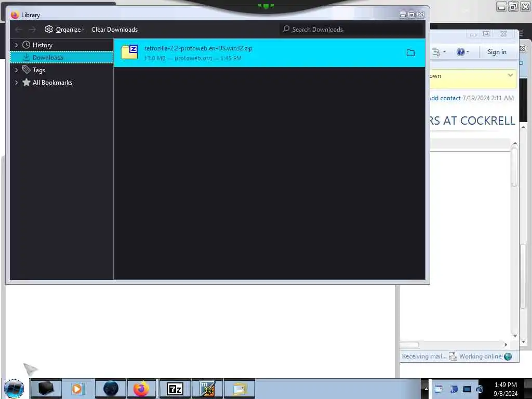532x399 pixels.
Task: Click the History clock icon
Action: coord(26,45)
